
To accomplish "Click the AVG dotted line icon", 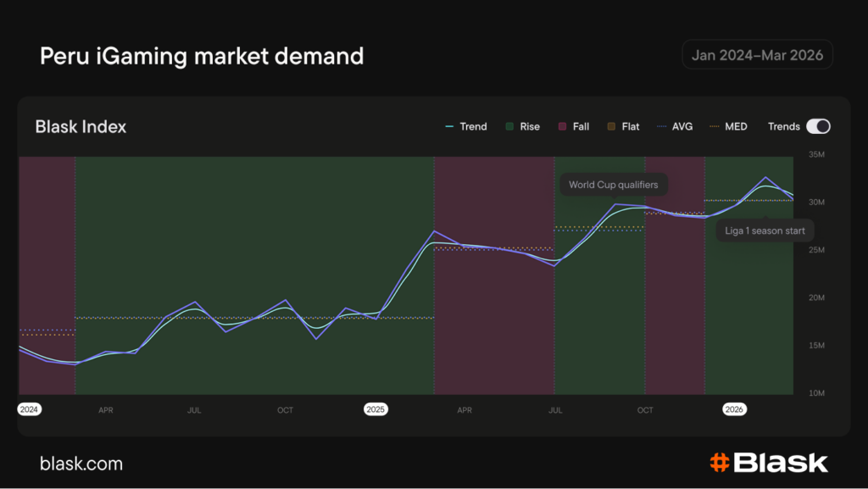I will coord(661,126).
